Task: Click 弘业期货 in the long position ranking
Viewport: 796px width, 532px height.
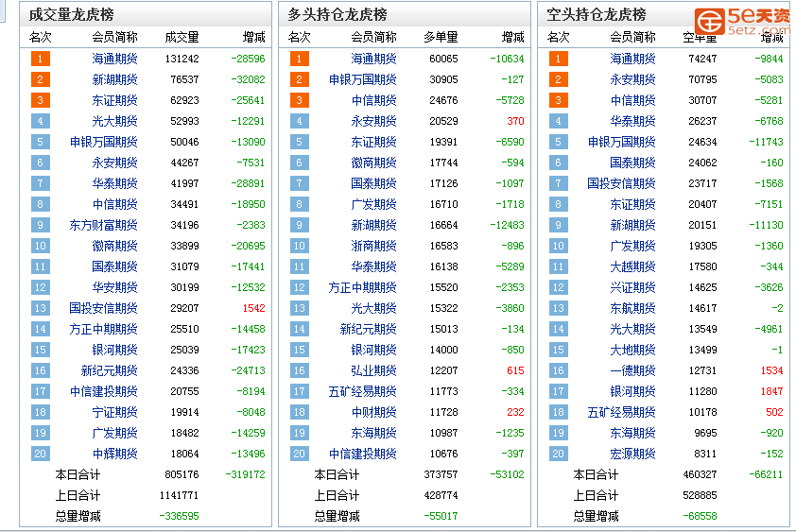Action: [x=373, y=371]
